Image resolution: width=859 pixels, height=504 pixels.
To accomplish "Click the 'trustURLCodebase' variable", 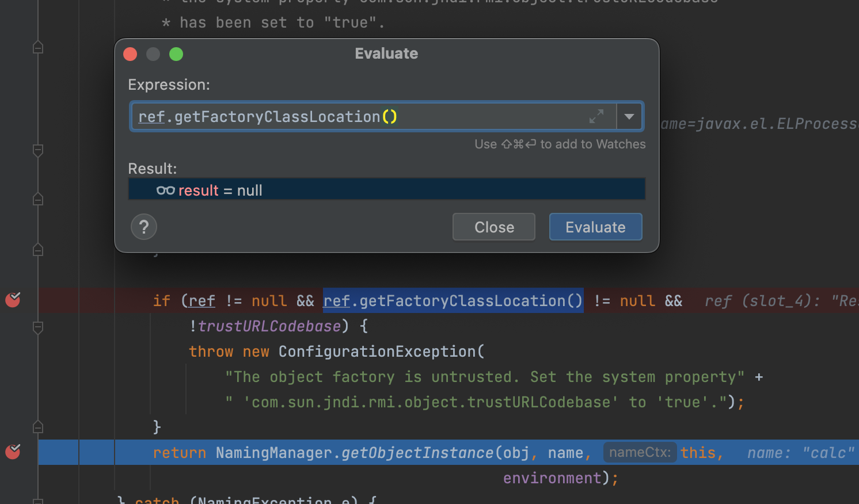I will [x=269, y=326].
